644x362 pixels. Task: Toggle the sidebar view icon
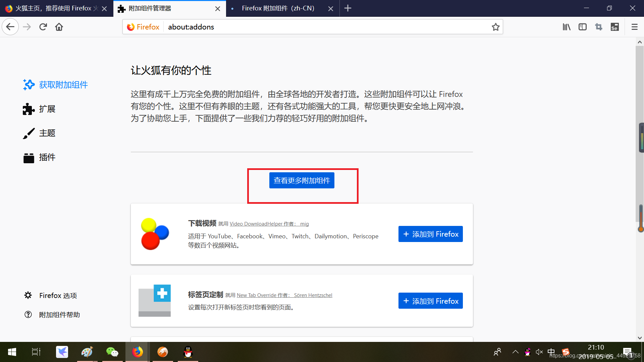tap(583, 27)
